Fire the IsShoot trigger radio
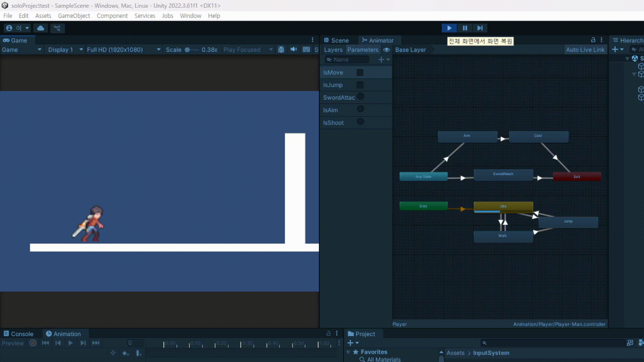Screen dimensions: 644x362 361,122
